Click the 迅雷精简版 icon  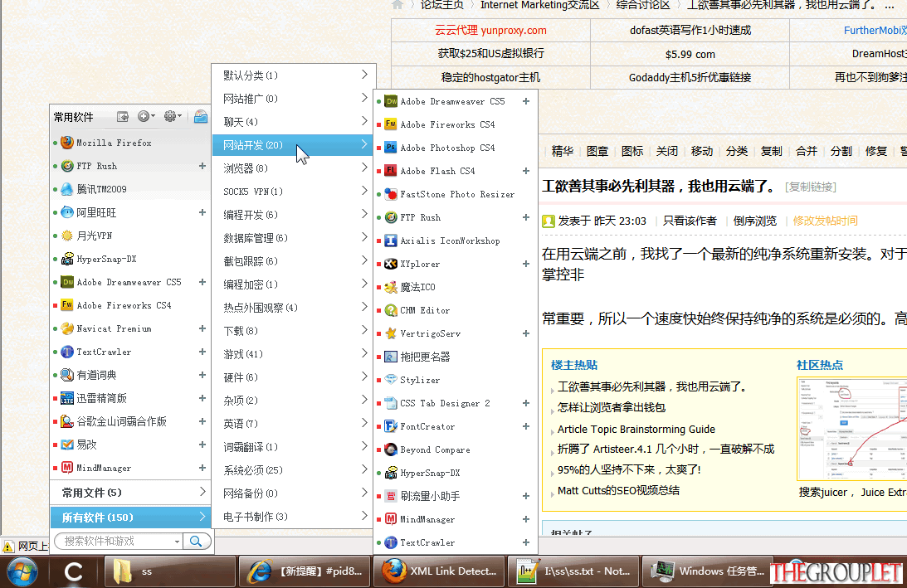tap(67, 398)
